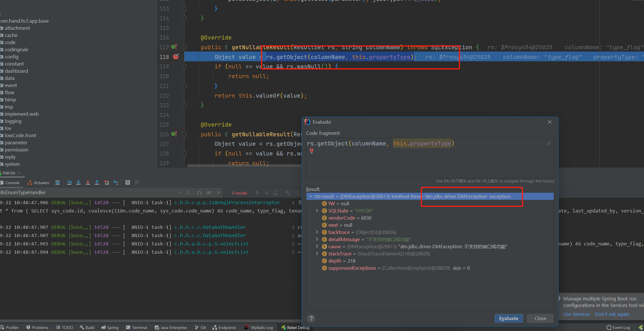Click the editor horizontal scrollbar
The image size is (644, 331).
243,166
